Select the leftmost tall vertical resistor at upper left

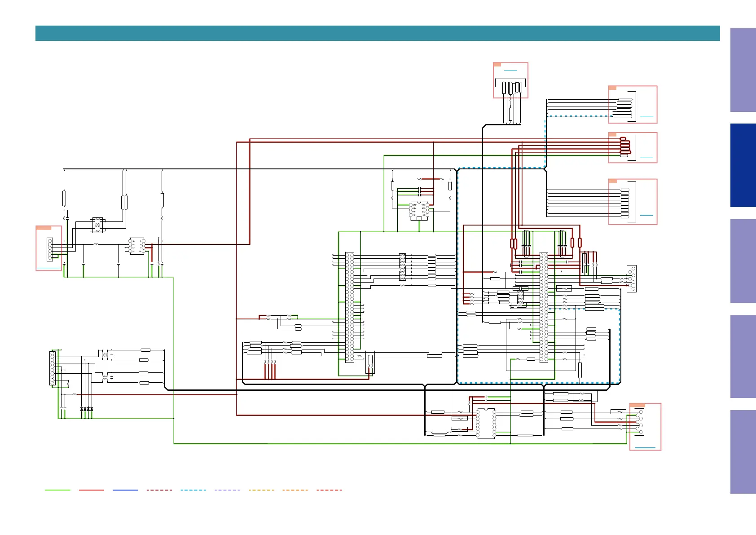point(64,199)
